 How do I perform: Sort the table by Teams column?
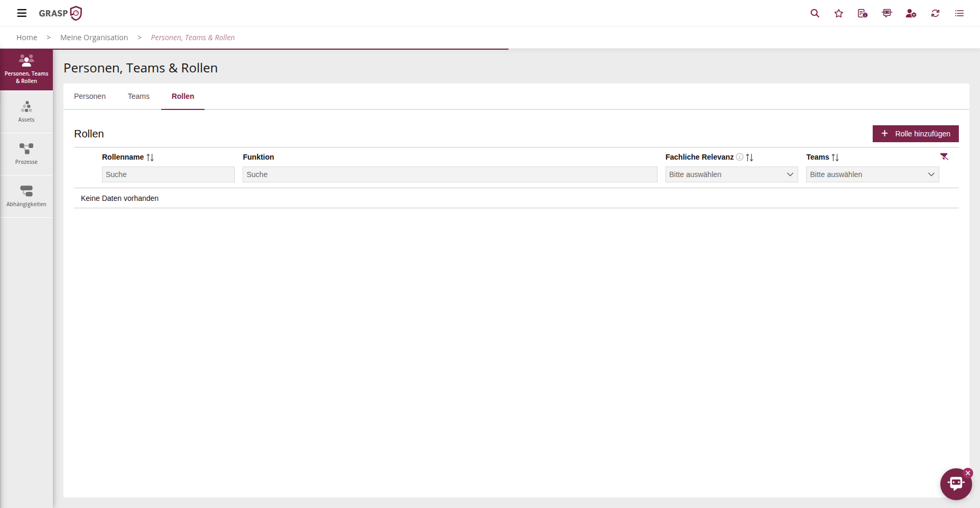pos(835,158)
